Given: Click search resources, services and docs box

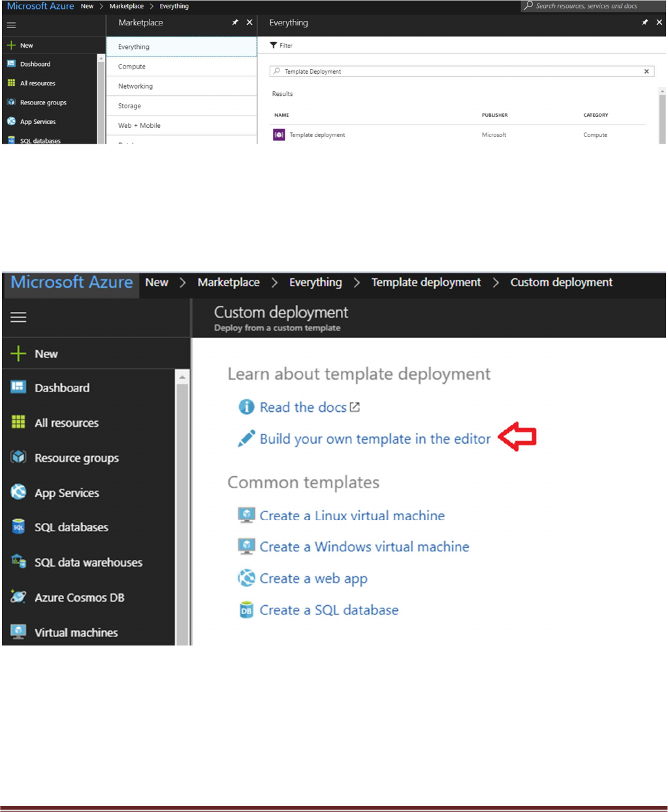Looking at the screenshot, I should pos(593,6).
